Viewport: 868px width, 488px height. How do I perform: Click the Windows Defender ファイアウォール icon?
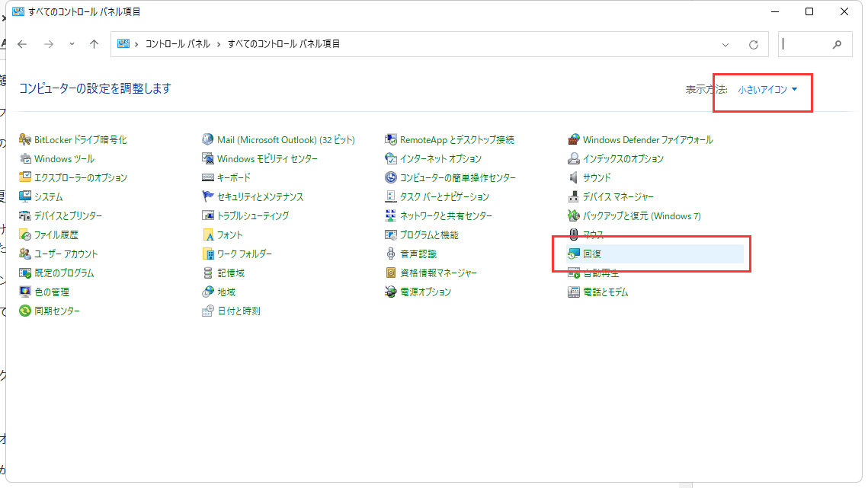(x=574, y=140)
